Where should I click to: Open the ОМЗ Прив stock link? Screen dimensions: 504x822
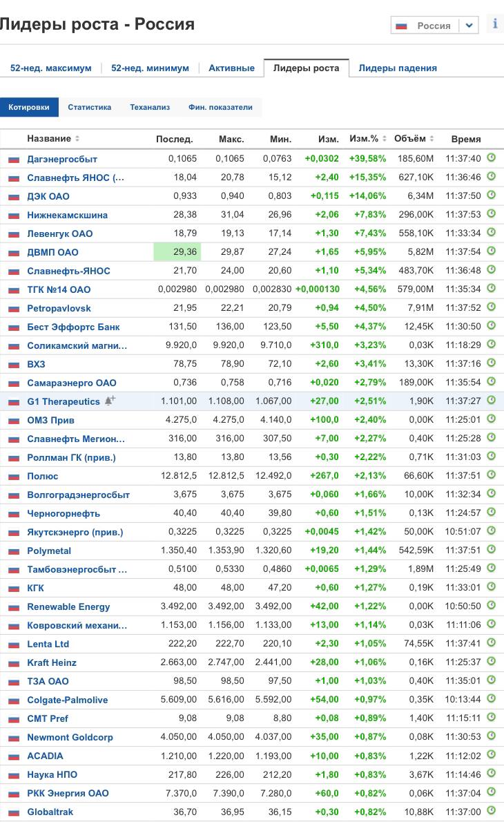tap(50, 420)
